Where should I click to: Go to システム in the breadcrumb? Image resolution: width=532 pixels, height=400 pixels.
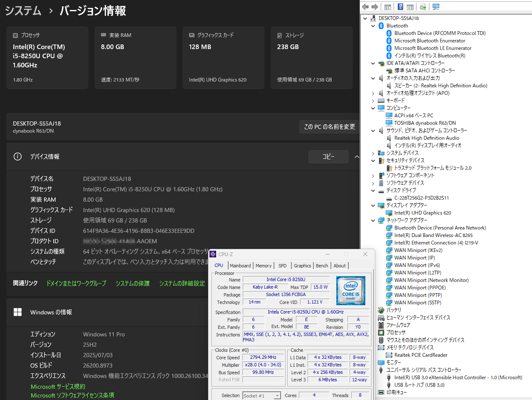click(x=23, y=10)
